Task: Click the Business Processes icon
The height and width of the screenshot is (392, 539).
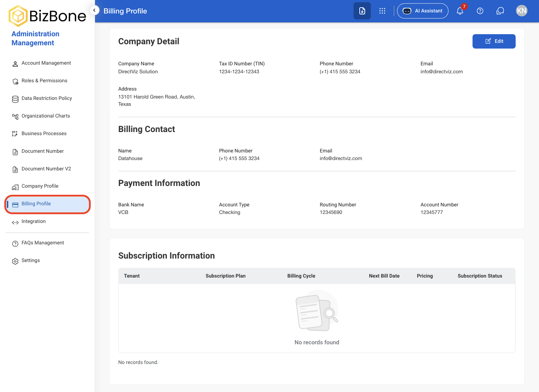Action: [x=15, y=134]
